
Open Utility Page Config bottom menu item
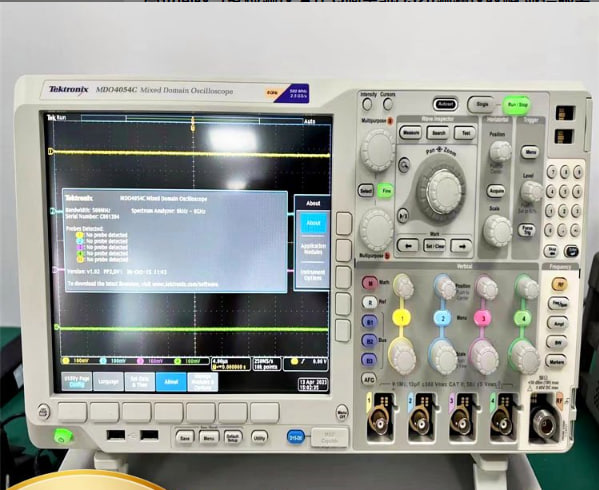77,382
